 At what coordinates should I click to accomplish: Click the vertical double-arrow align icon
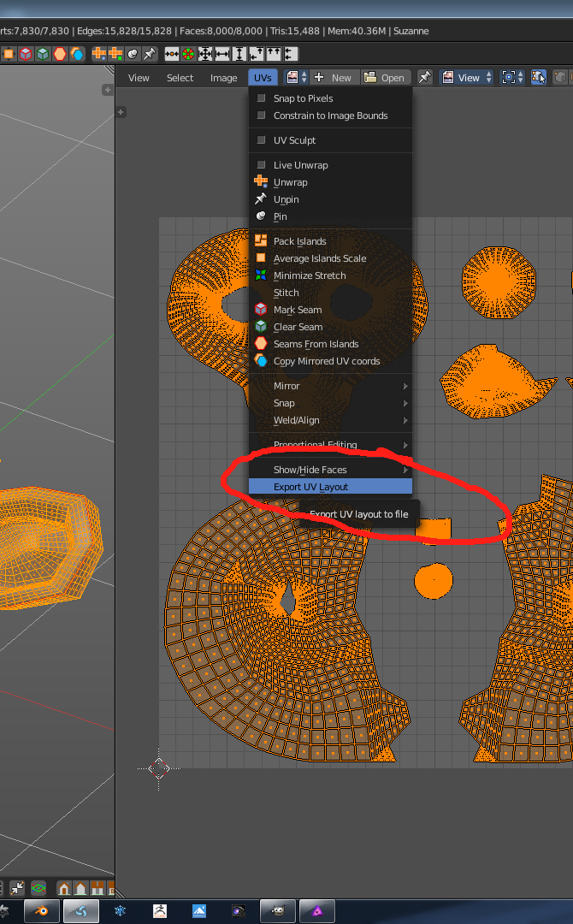click(x=239, y=54)
